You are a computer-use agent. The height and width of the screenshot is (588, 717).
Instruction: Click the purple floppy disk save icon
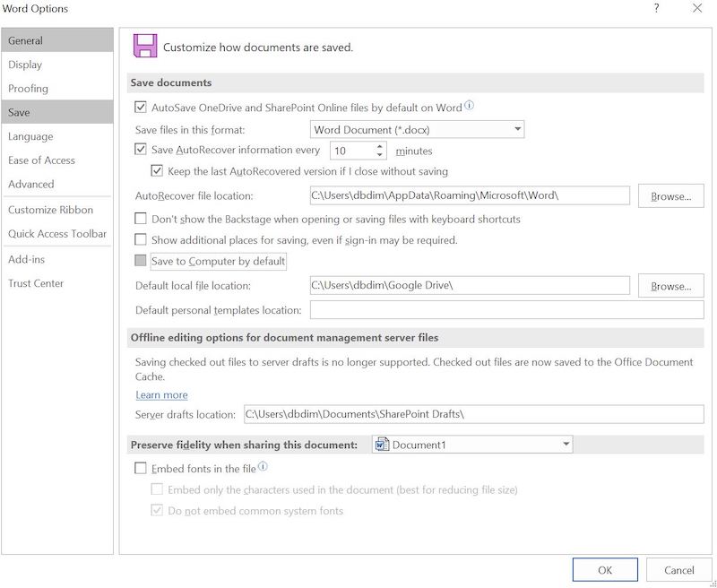click(145, 46)
